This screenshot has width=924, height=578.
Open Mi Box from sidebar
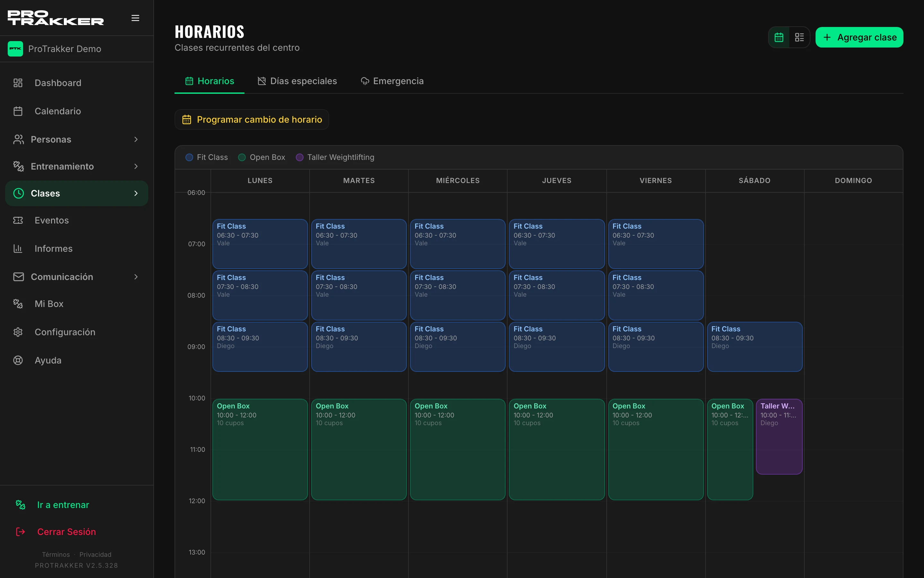coord(76,304)
